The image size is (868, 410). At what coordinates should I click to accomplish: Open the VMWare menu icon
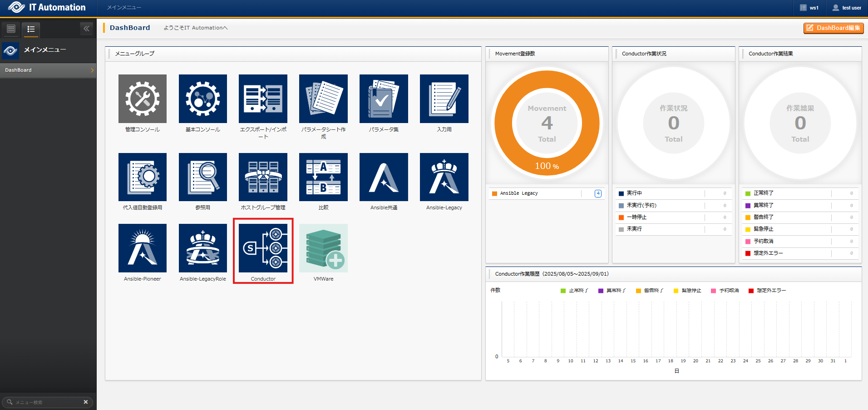pos(323,248)
